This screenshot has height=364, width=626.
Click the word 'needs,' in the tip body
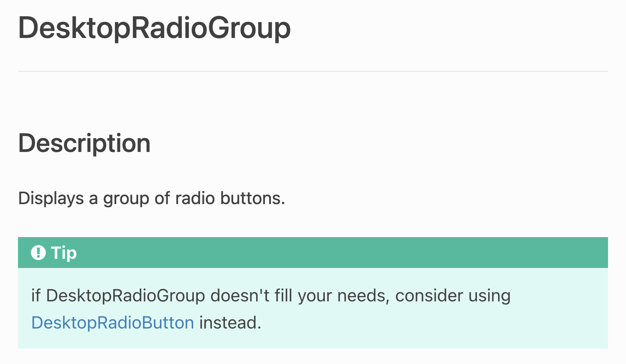pyautogui.click(x=364, y=296)
